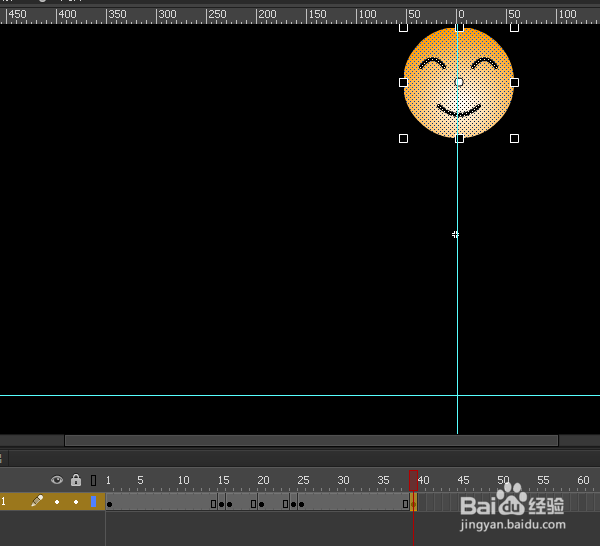Click the 450 mark on the horizontal ruler
The image size is (600, 546).
click(x=18, y=15)
